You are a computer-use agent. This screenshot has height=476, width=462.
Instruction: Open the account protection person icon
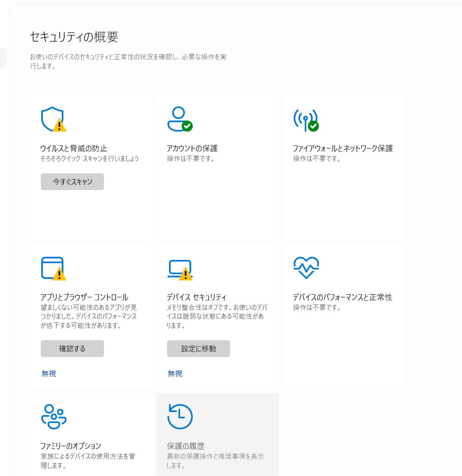[180, 119]
